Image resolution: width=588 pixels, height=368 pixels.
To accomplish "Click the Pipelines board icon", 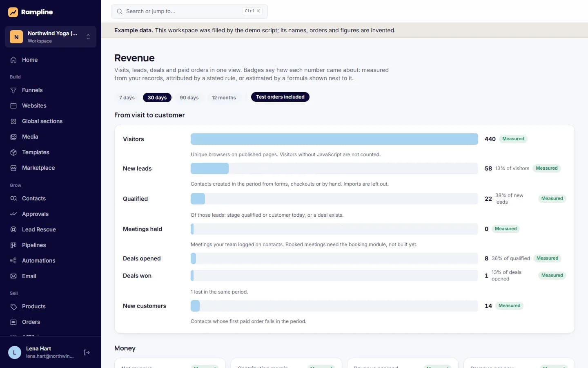I will click(x=13, y=245).
